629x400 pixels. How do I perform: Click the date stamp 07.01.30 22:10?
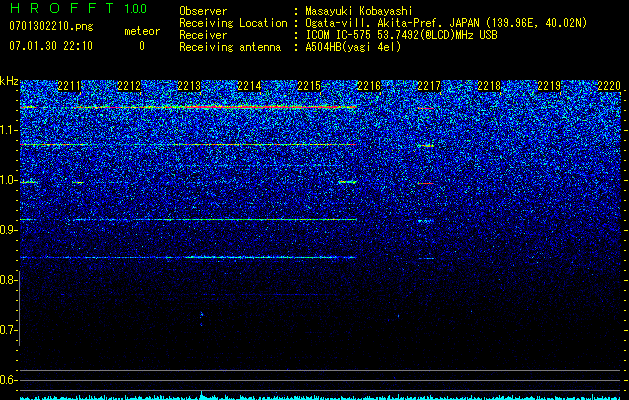click(x=51, y=46)
